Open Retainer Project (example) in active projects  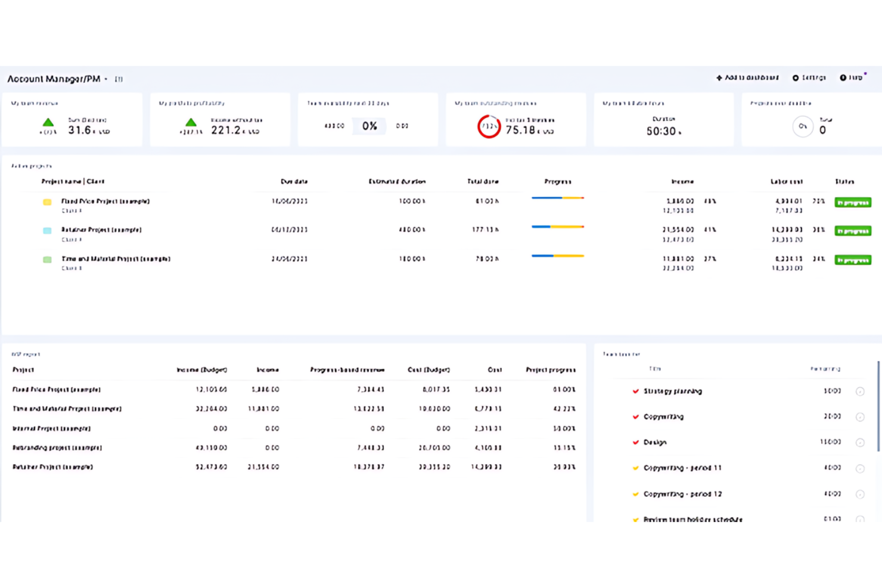click(101, 230)
